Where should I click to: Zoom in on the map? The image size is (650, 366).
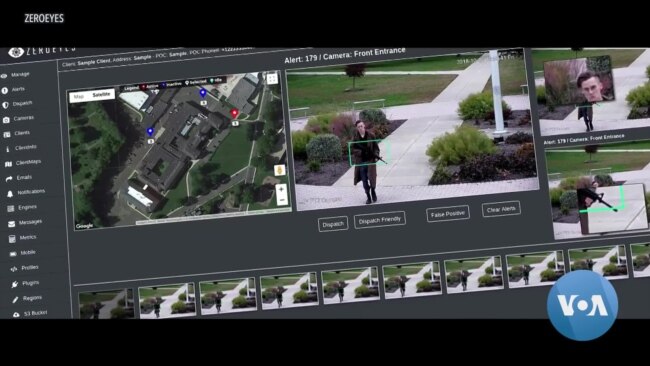281,189
